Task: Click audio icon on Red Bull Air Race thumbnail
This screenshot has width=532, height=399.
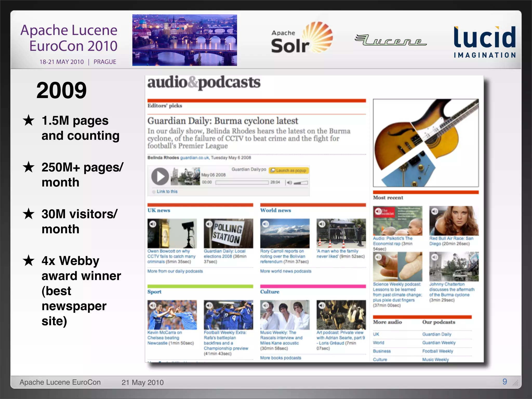Action: (x=435, y=211)
